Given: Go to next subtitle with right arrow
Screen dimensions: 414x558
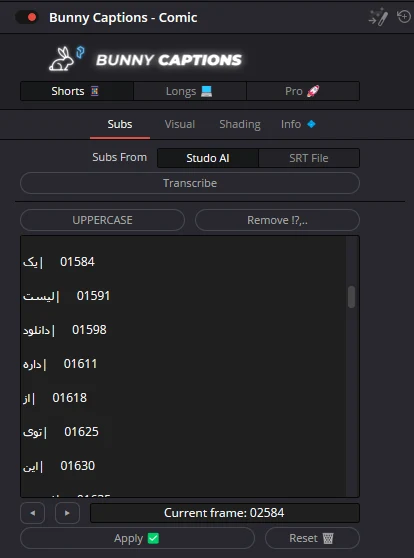Looking at the screenshot, I should [67, 513].
